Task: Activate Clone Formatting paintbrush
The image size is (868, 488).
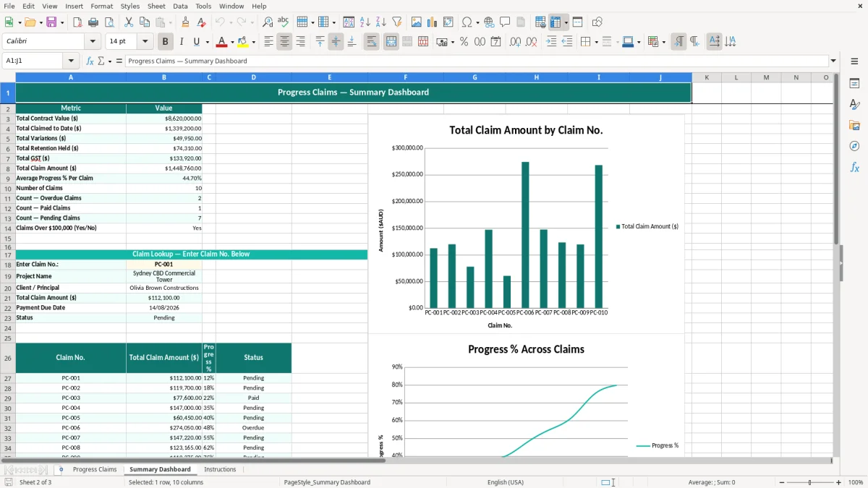Action: [185, 22]
